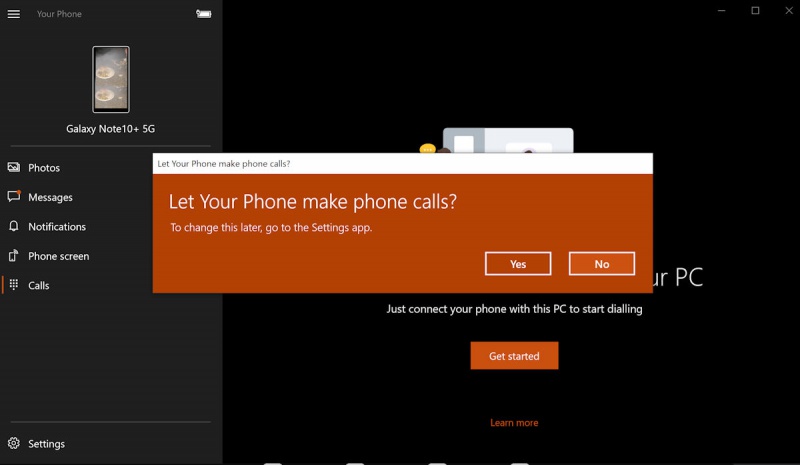This screenshot has width=800, height=465.
Task: Maximize the Your Phone window
Action: click(755, 11)
